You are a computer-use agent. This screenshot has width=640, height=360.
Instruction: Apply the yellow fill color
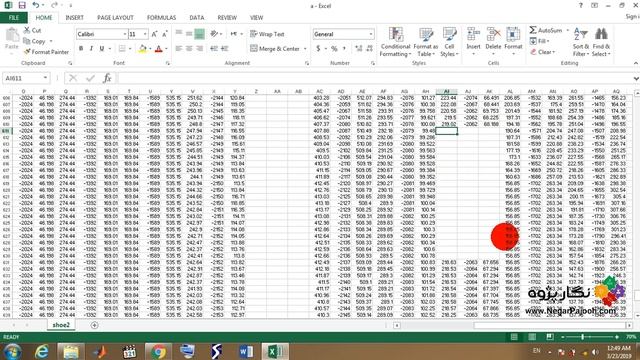(x=142, y=49)
